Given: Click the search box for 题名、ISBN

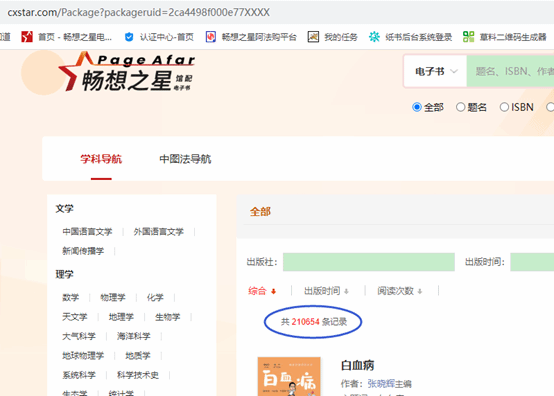Looking at the screenshot, I should (510, 71).
